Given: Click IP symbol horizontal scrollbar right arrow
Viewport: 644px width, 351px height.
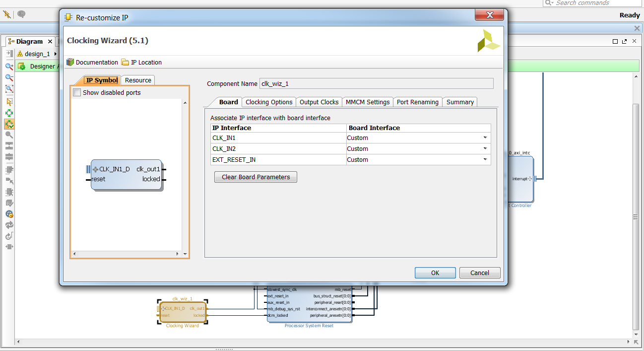Looking at the screenshot, I should [178, 254].
